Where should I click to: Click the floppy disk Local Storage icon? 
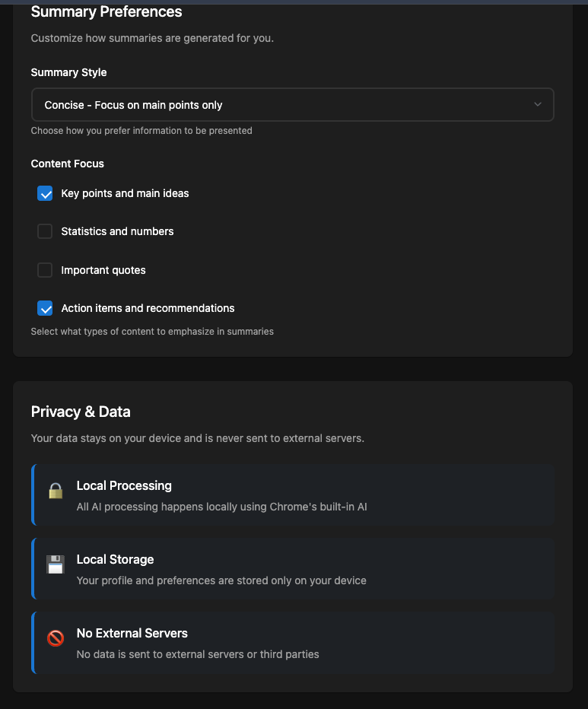point(56,564)
